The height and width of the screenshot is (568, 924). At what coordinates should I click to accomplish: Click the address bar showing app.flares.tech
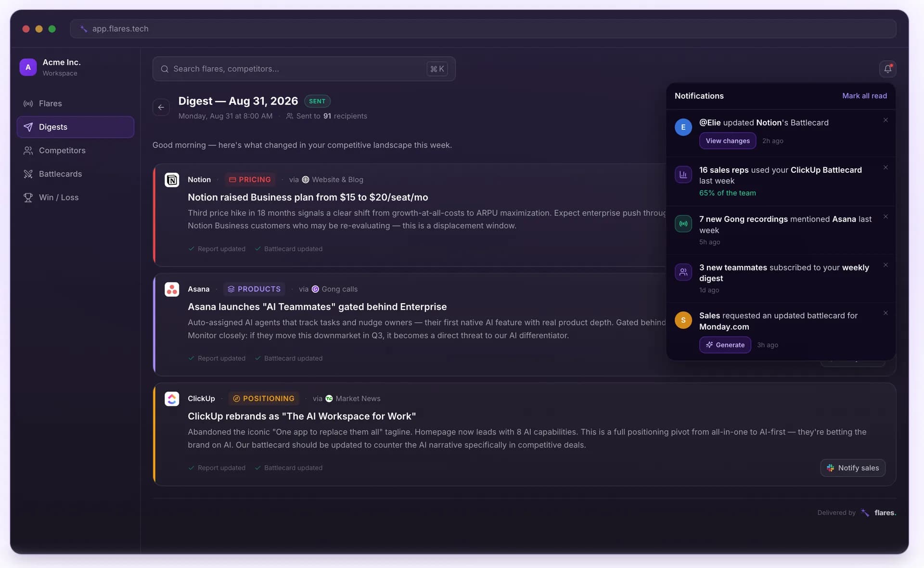pos(483,29)
